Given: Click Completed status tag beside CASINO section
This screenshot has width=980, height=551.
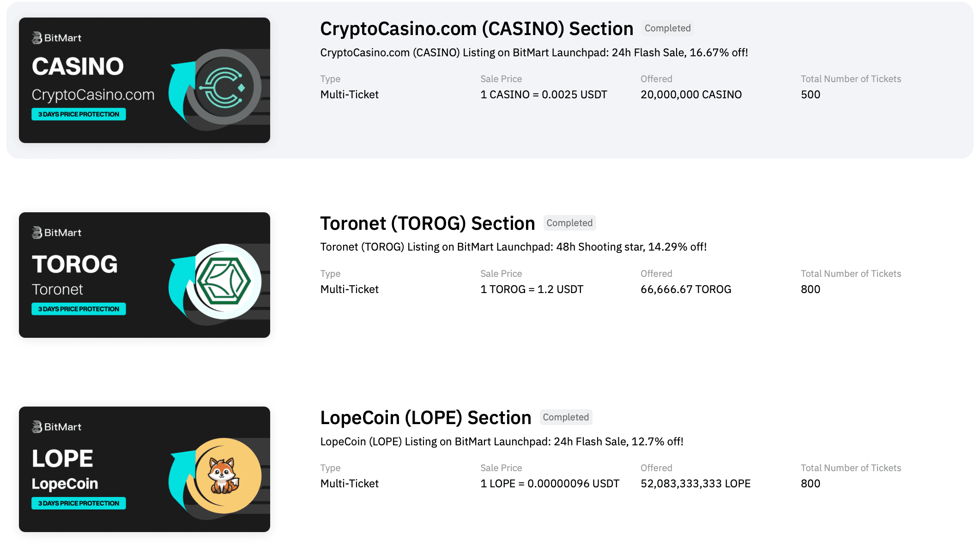Looking at the screenshot, I should 667,28.
